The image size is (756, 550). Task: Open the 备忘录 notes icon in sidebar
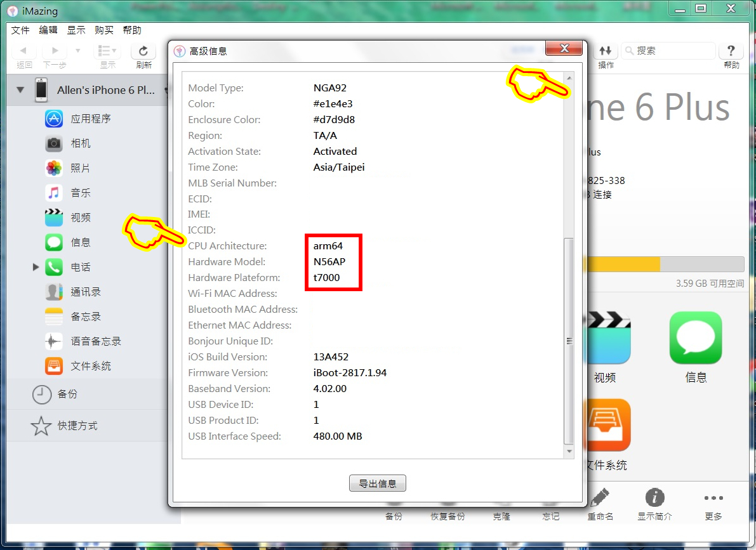(x=53, y=316)
